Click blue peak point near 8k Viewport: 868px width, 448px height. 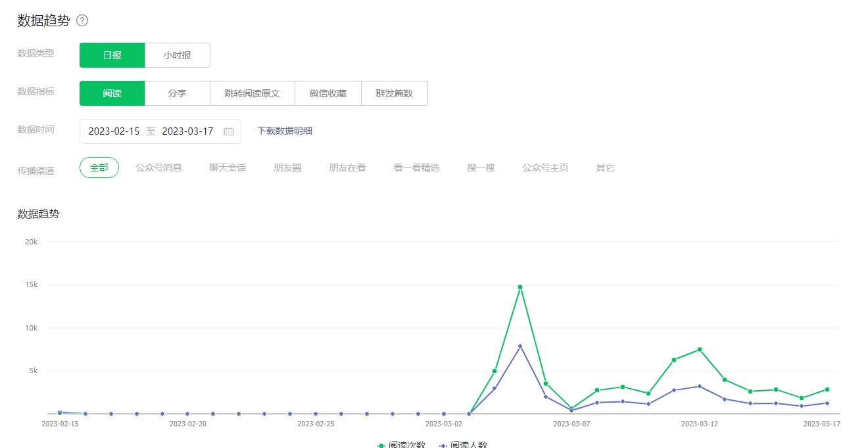click(520, 346)
